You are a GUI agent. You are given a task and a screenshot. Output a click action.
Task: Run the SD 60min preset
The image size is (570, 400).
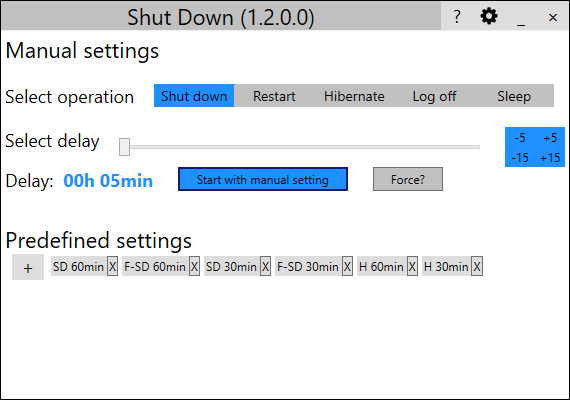tap(79, 267)
